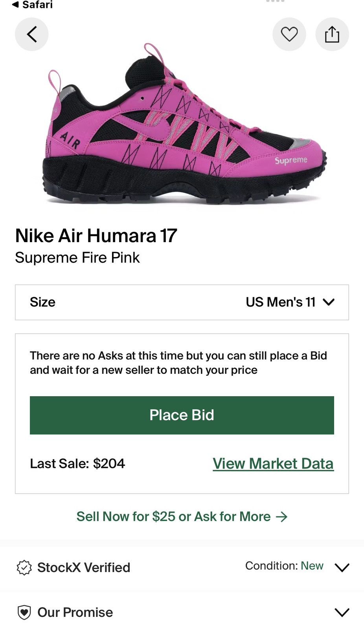Expand the Condition: New chevron
This screenshot has height=629, width=364.
click(342, 567)
